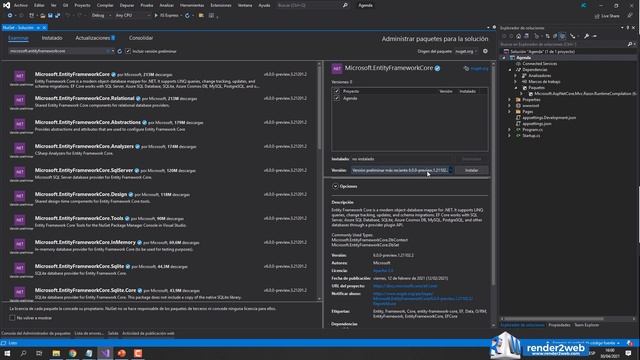The width and height of the screenshot is (640, 360).
Task: Switch to the Instalado tab
Action: click(52, 38)
